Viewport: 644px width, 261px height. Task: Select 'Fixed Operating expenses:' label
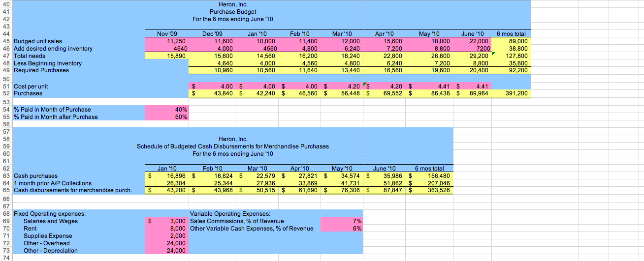tap(50, 214)
